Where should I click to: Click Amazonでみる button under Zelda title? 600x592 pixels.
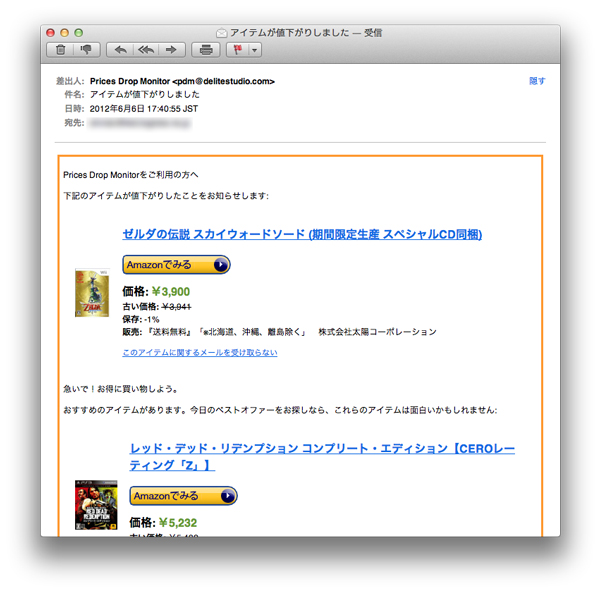coord(176,264)
